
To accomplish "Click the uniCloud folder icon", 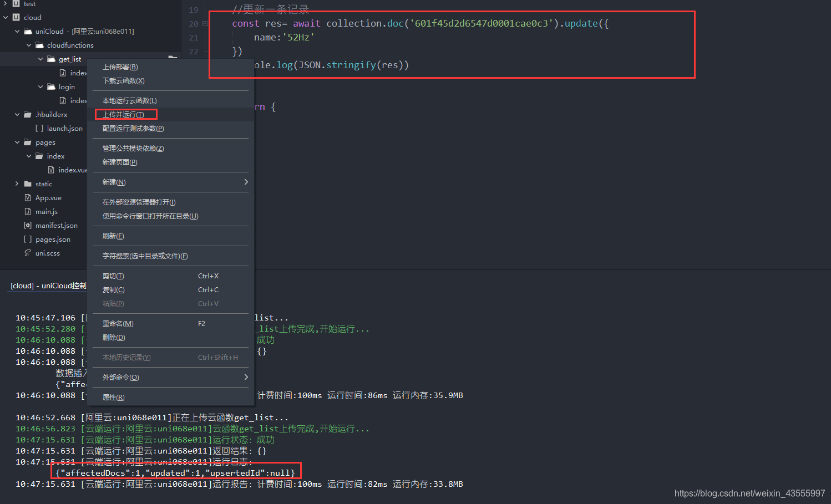I will point(28,31).
